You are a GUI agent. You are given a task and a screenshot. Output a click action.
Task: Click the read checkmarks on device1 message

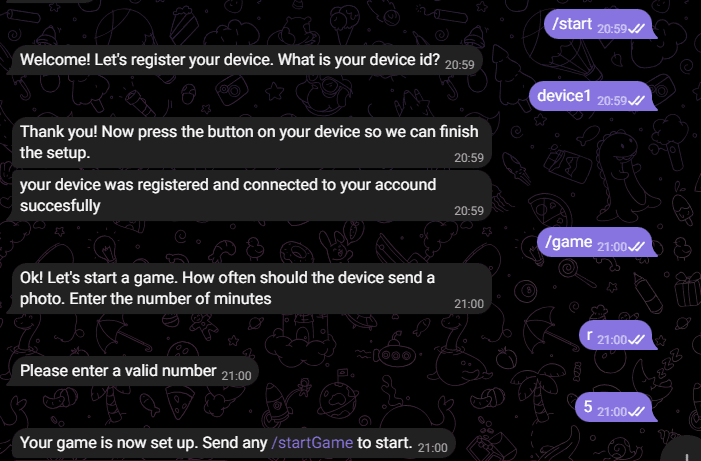(x=637, y=100)
